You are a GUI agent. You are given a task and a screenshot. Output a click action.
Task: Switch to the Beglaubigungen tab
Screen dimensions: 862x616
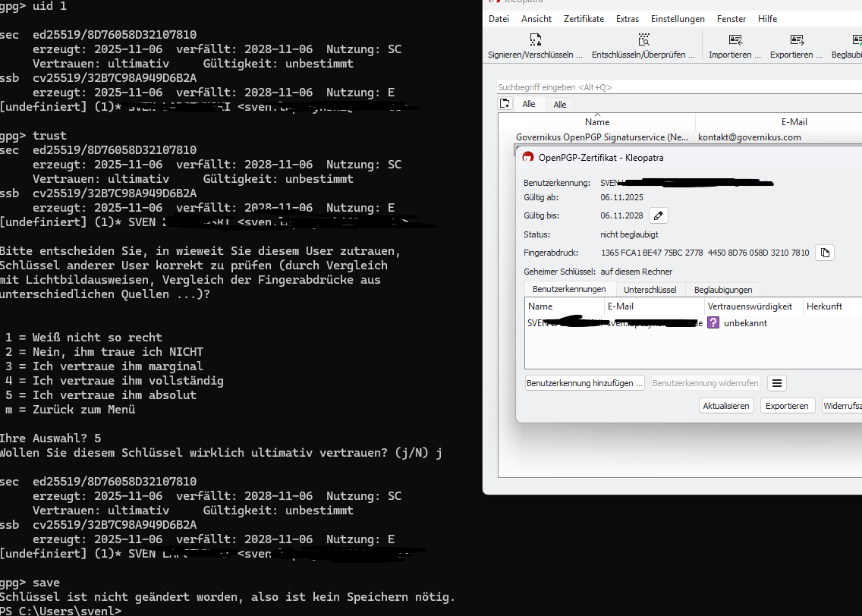[722, 290]
